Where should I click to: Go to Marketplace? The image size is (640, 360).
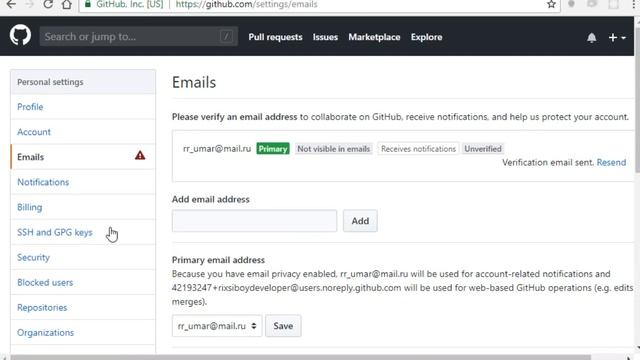(374, 37)
